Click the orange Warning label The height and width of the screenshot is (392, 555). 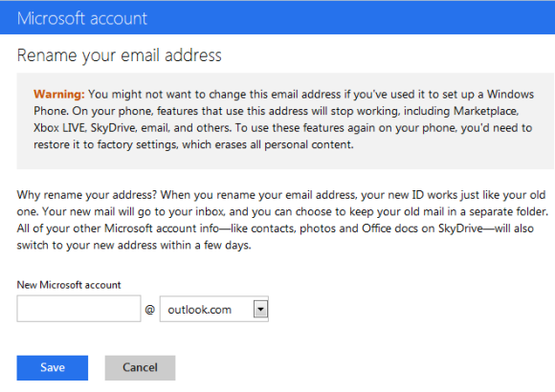(59, 94)
